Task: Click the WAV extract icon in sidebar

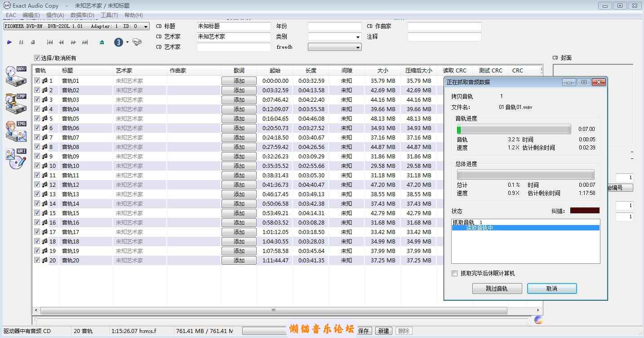Action: 16,76
